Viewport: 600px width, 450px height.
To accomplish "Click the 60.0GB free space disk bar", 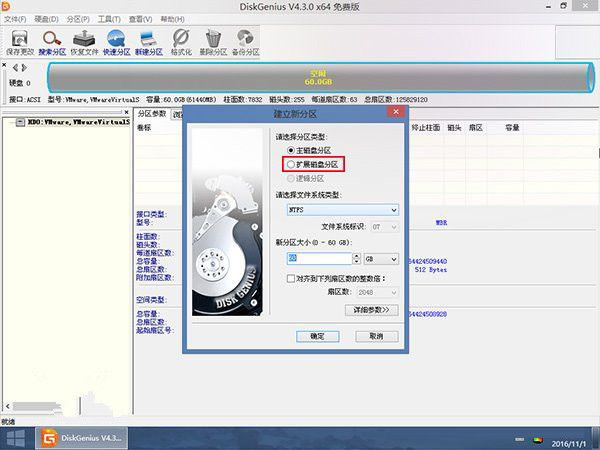I will [321, 78].
